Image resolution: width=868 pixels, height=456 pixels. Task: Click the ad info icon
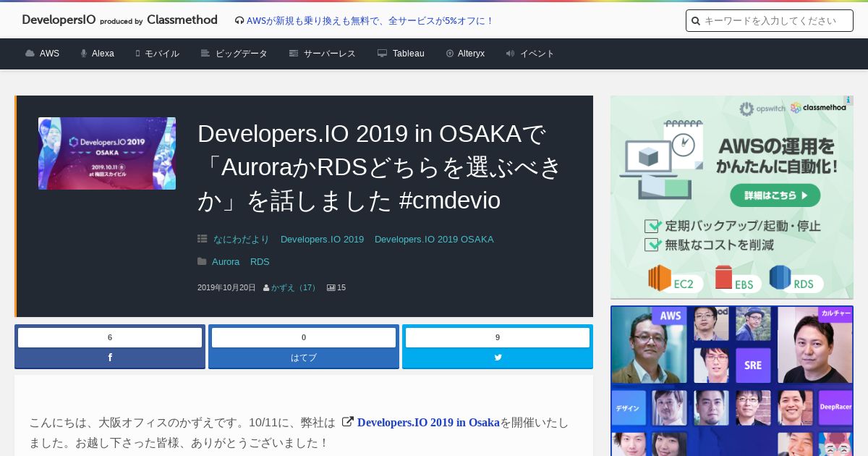[x=848, y=101]
